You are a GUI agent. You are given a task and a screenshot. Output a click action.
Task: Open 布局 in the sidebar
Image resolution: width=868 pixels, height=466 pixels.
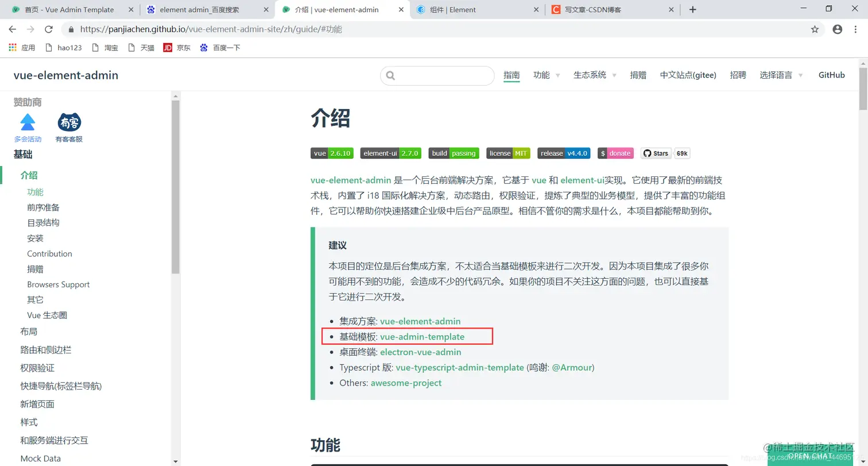tap(29, 332)
